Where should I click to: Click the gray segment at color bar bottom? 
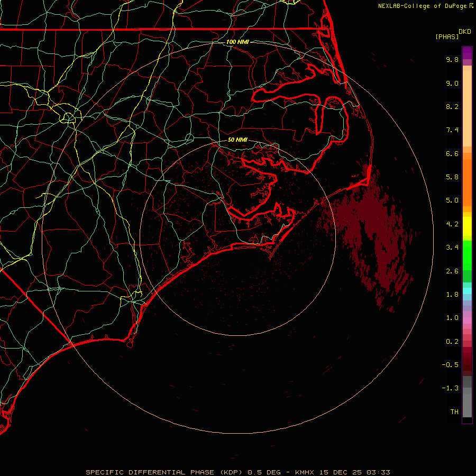(467, 398)
